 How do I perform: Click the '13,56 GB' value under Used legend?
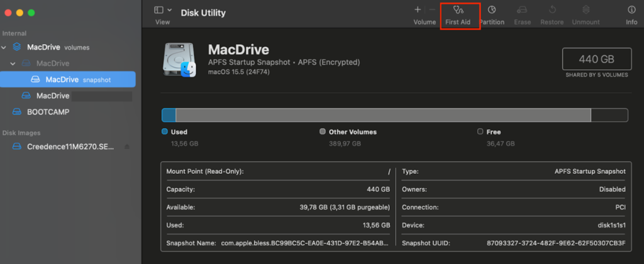click(x=184, y=144)
